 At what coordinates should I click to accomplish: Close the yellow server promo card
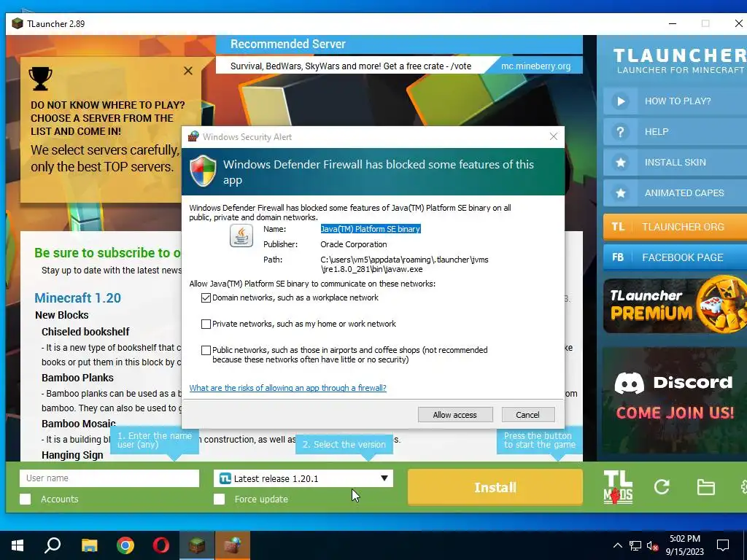point(188,71)
